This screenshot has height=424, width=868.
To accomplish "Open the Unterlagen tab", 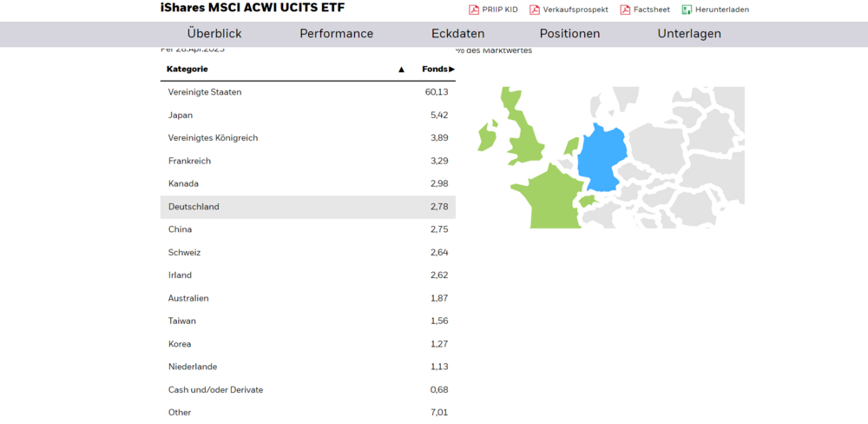I will pyautogui.click(x=689, y=34).
